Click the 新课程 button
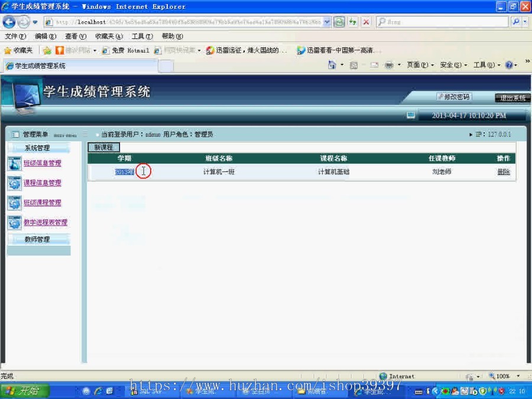532x399 pixels. [x=103, y=147]
